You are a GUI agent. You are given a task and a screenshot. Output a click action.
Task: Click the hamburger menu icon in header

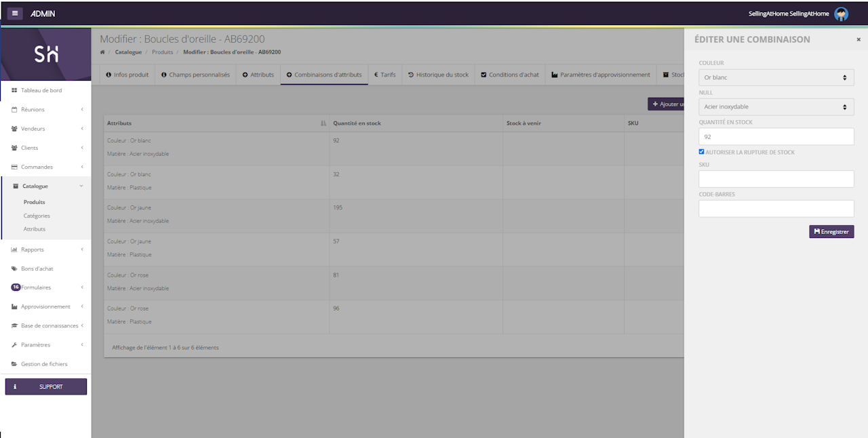[15, 14]
